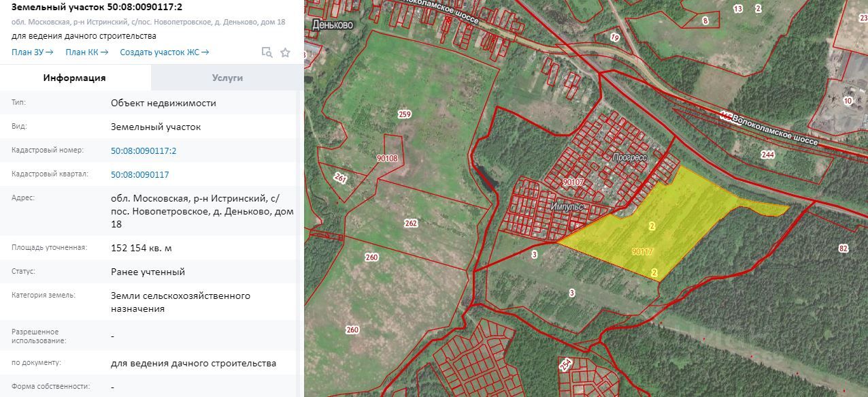Click the search-in-document icon beside the star
Viewport: 868px width, 397px height.
(x=267, y=52)
